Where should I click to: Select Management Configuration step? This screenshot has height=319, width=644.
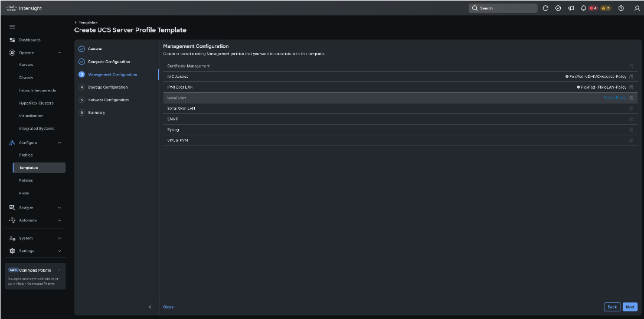click(x=113, y=74)
